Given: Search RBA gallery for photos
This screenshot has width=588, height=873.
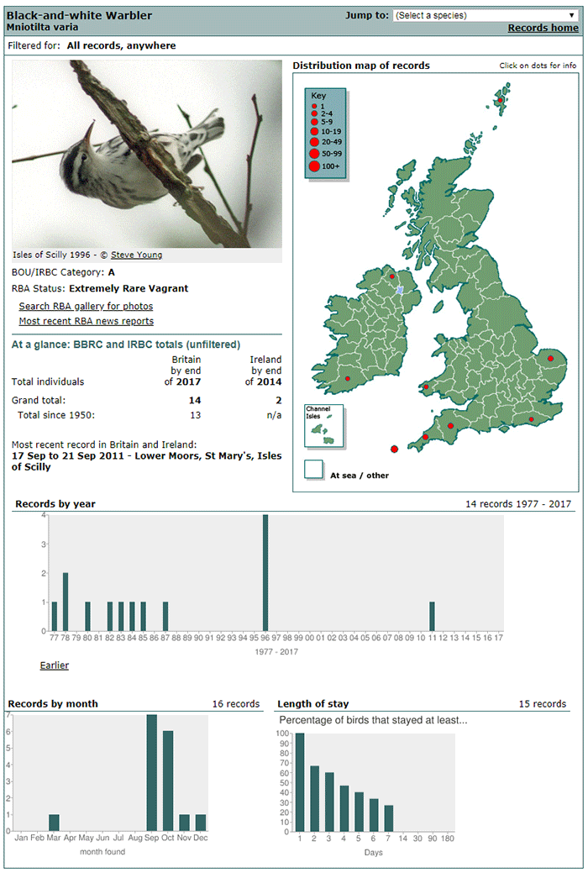Looking at the screenshot, I should pos(86,306).
